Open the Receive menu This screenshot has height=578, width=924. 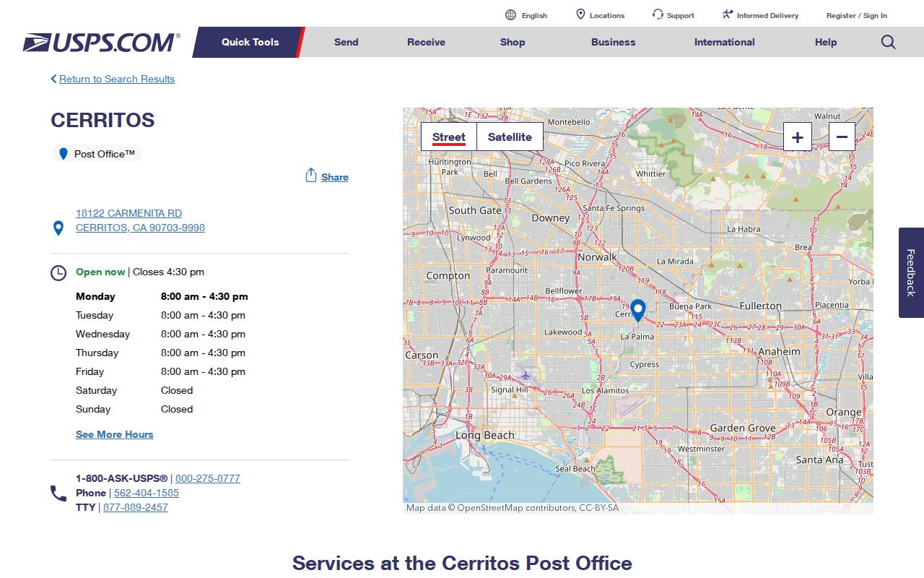[x=426, y=42]
